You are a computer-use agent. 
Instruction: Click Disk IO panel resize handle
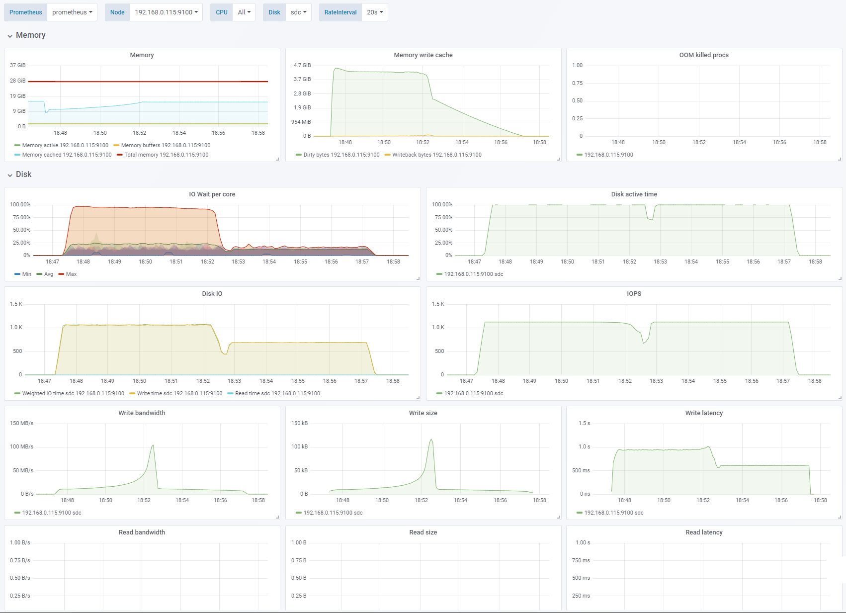coord(418,398)
